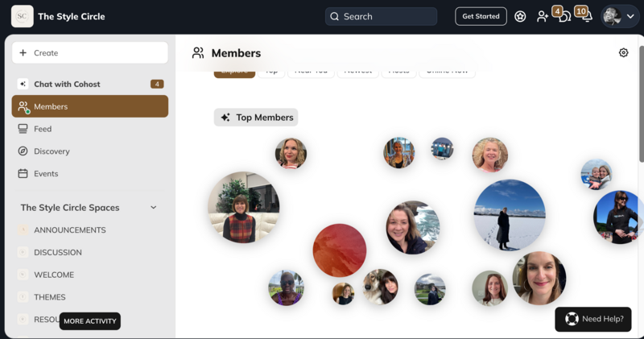Open chat messages with 4 unread

(564, 16)
